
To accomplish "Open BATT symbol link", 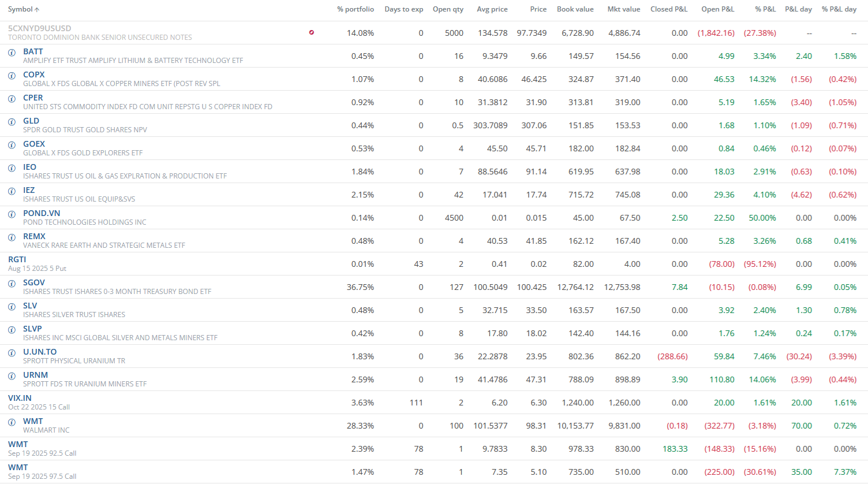I will (x=33, y=51).
